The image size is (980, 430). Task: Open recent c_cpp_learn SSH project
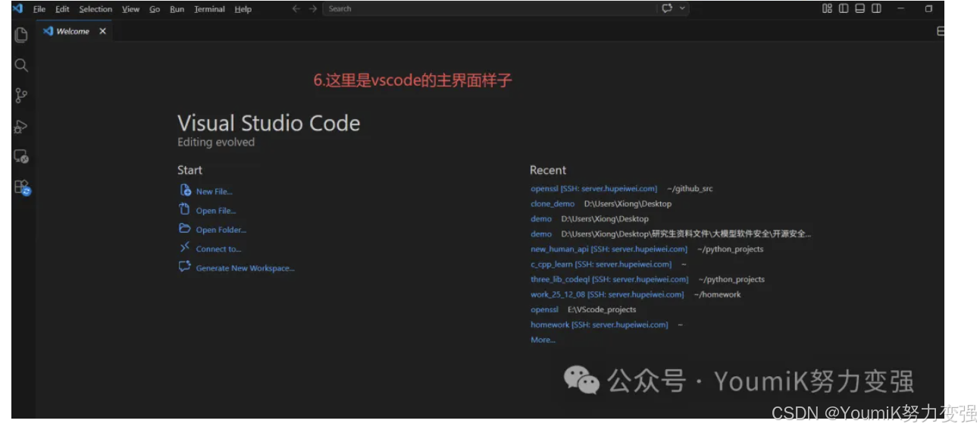601,264
